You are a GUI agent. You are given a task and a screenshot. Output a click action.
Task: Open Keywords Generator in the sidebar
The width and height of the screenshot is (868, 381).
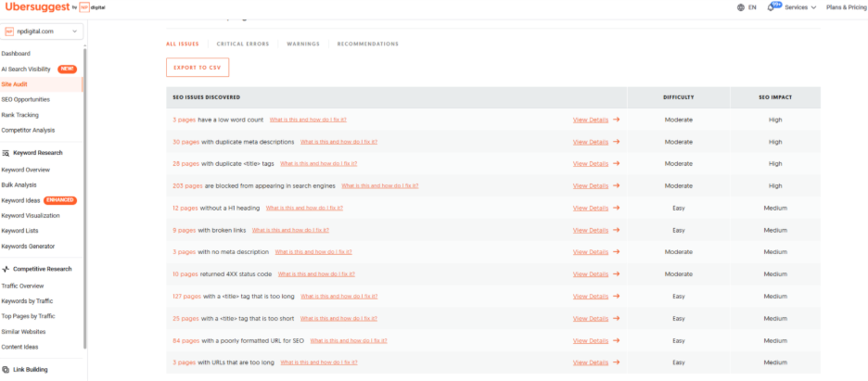[28, 246]
